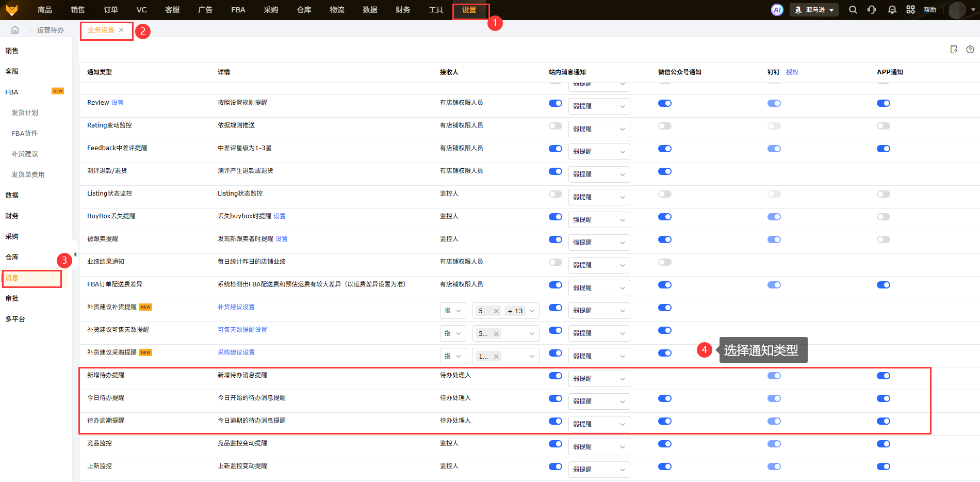Select 审批 in the left sidebar

coord(12,298)
